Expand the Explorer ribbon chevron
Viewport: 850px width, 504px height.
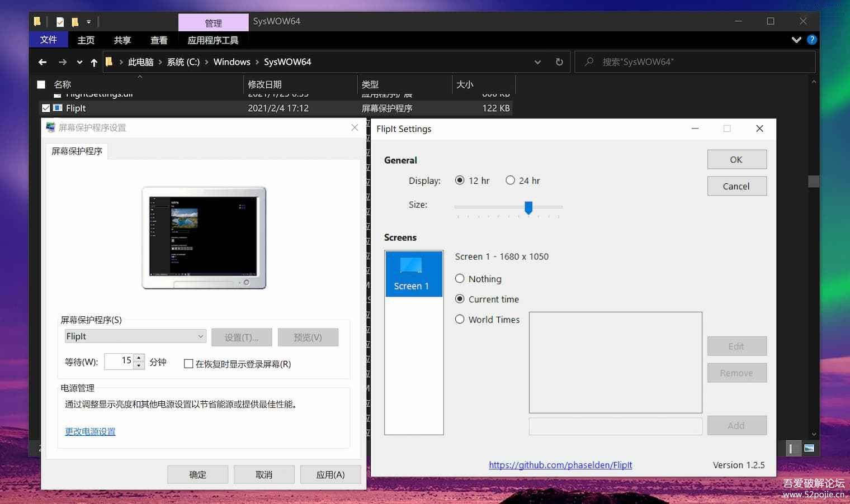[796, 40]
